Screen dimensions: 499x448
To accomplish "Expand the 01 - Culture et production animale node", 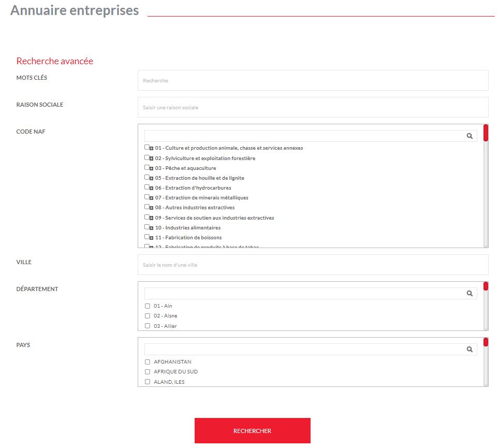I will pos(151,149).
